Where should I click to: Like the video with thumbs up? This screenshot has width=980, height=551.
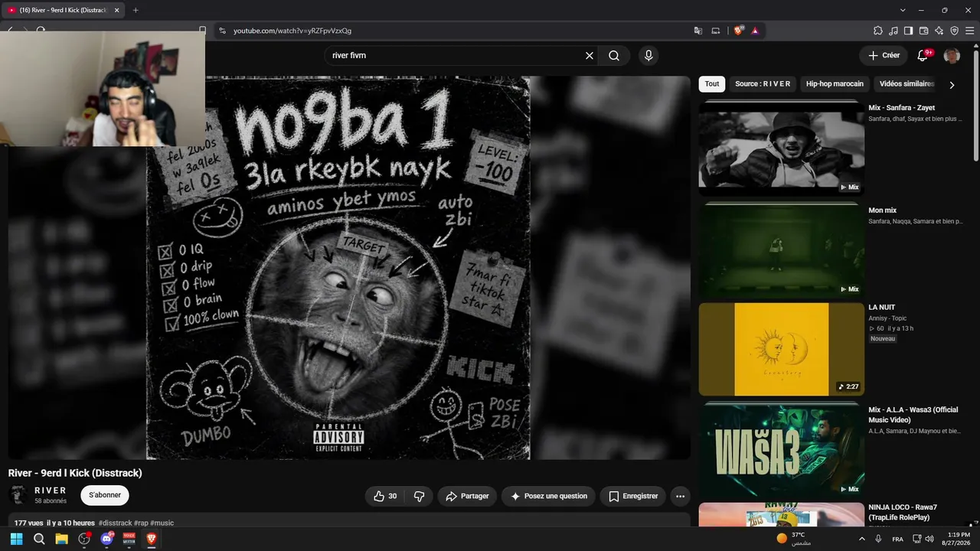tap(385, 496)
